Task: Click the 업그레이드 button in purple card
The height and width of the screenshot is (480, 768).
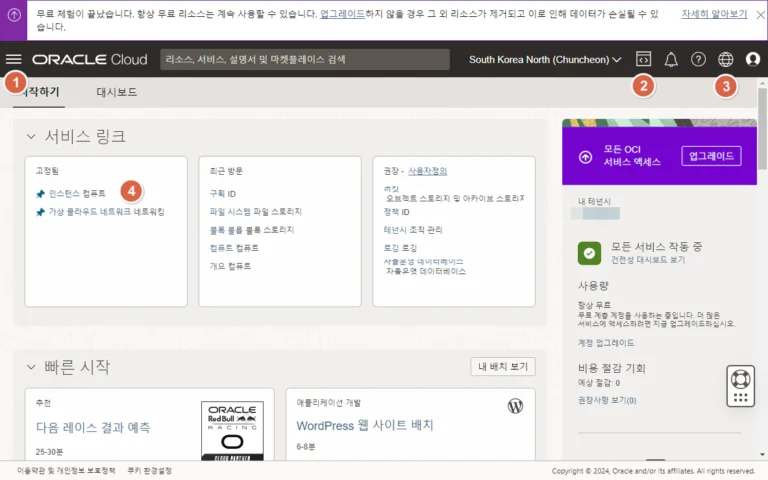Action: click(x=711, y=156)
